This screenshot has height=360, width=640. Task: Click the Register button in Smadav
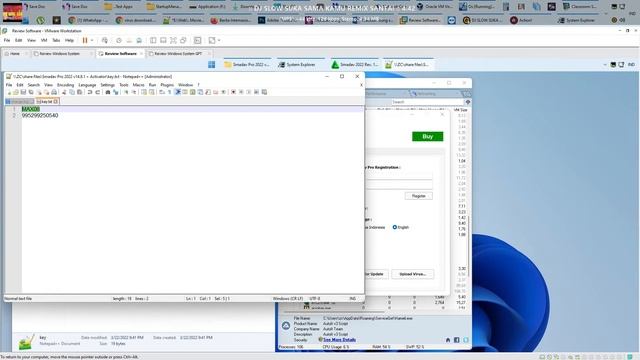tap(418, 196)
